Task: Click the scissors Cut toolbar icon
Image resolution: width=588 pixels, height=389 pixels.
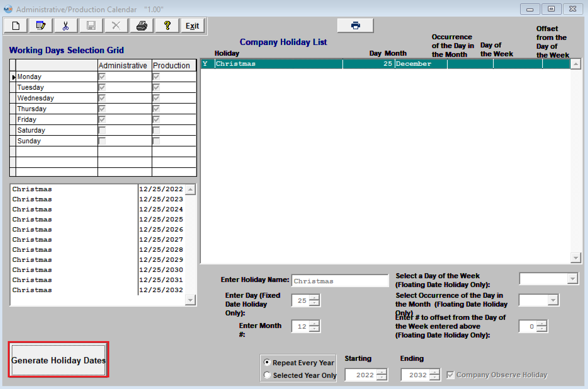Action: [66, 26]
